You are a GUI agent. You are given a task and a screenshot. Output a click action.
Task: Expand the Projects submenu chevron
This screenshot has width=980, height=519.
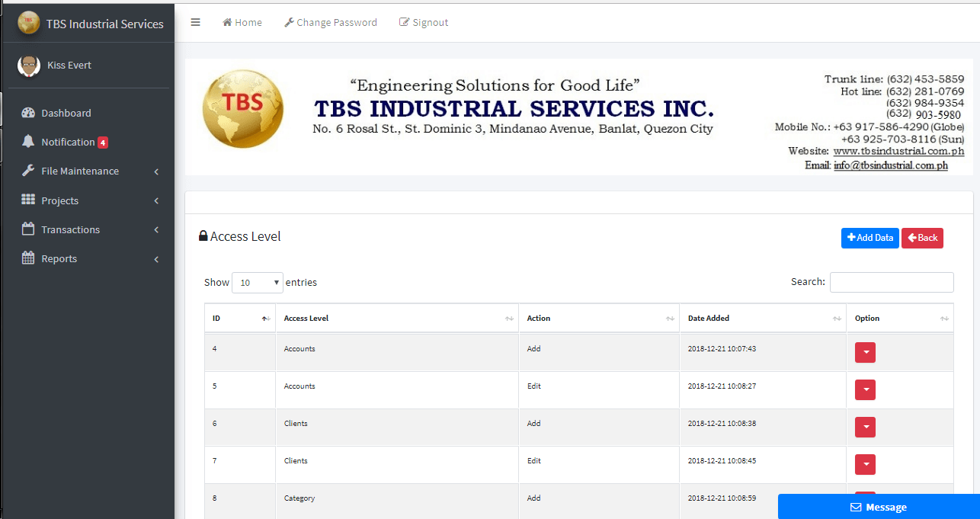click(x=156, y=201)
